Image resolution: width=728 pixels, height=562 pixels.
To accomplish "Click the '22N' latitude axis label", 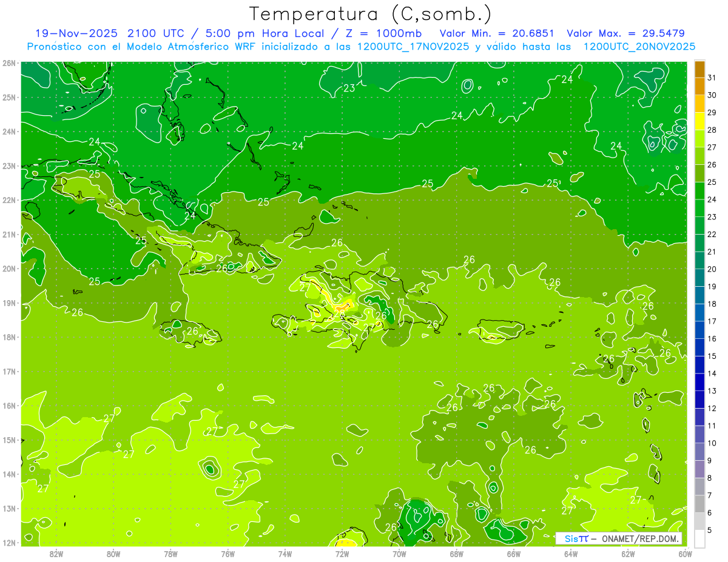I will [9, 200].
